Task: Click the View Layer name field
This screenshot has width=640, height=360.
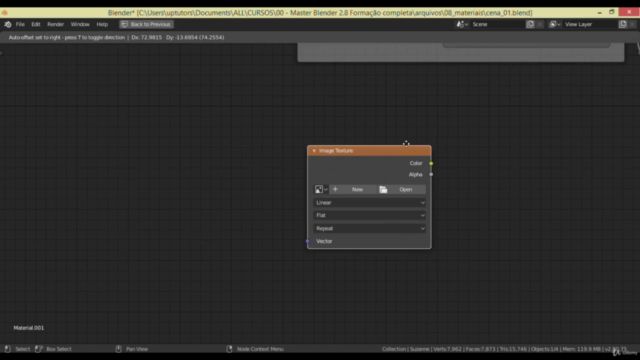Action: 590,24
